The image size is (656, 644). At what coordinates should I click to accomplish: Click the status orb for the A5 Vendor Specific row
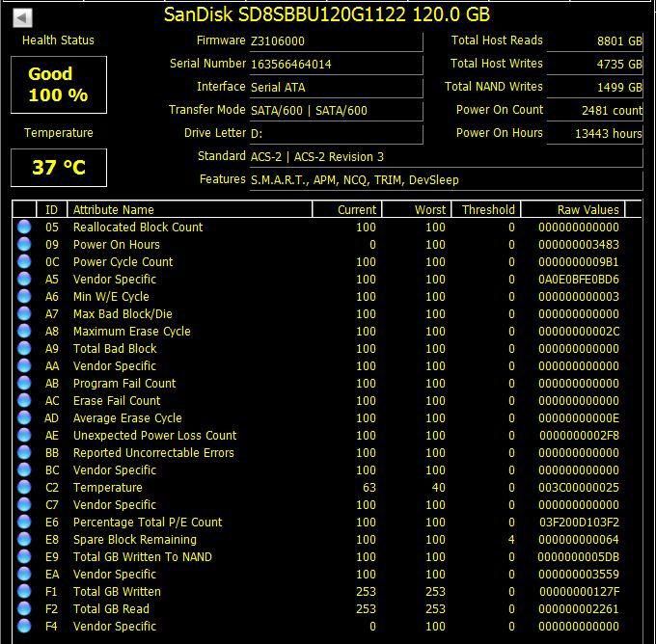point(24,279)
